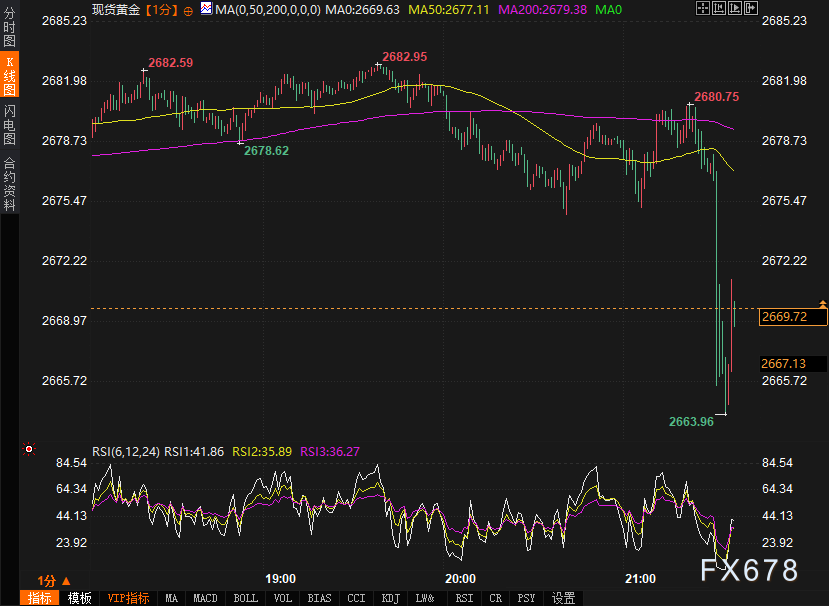The height and width of the screenshot is (606, 829).
Task: Open the 闪电图 side tab
Action: (x=9, y=124)
